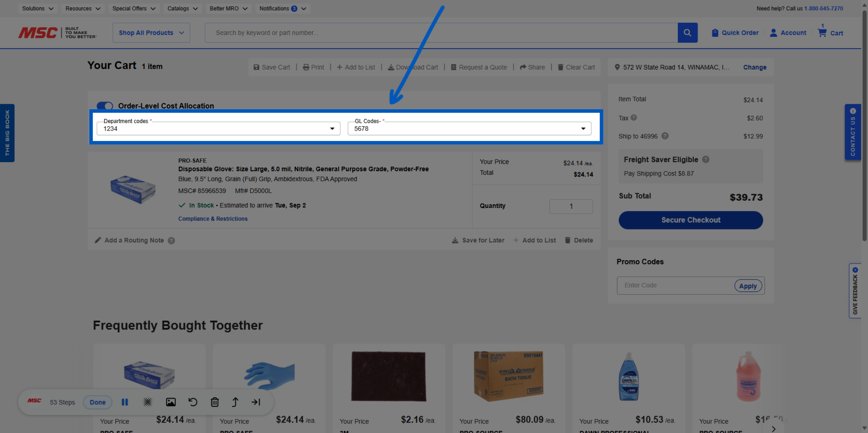
Task: Click the bath tissue box product image
Action: (509, 376)
